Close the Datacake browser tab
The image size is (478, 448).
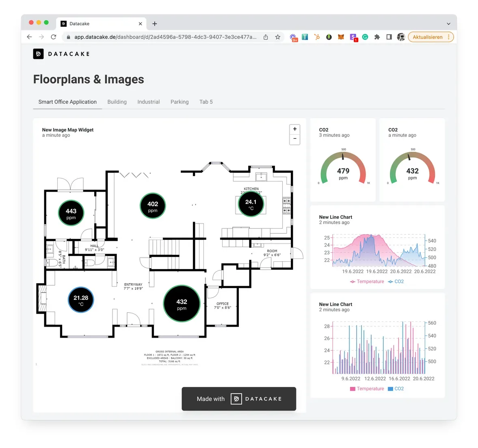click(x=140, y=24)
